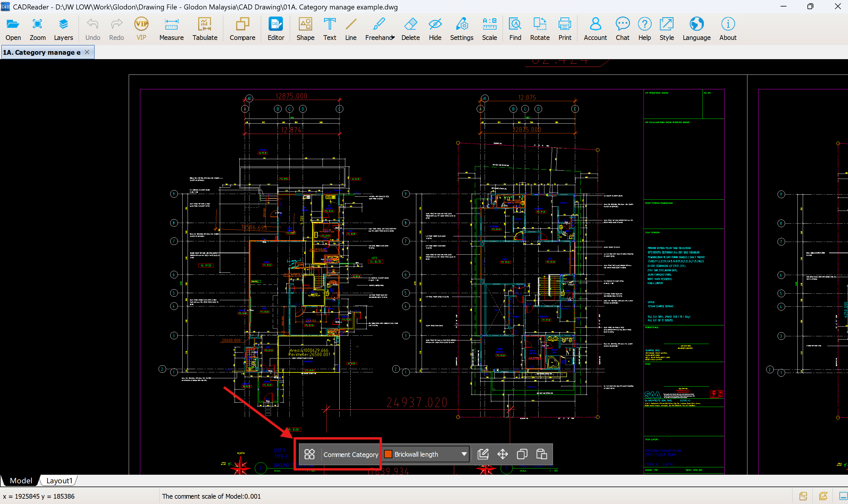Click the Comment Category label button
This screenshot has width=848, height=504.
(351, 454)
